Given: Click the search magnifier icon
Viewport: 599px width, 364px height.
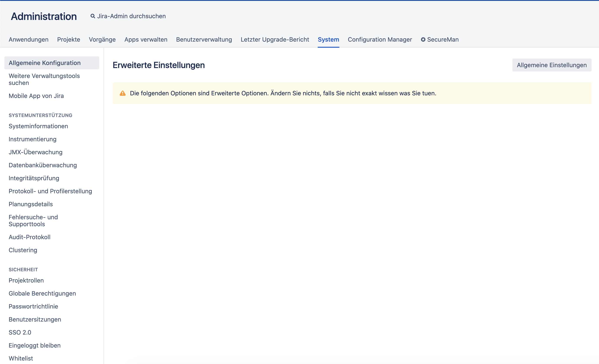Looking at the screenshot, I should pyautogui.click(x=93, y=16).
